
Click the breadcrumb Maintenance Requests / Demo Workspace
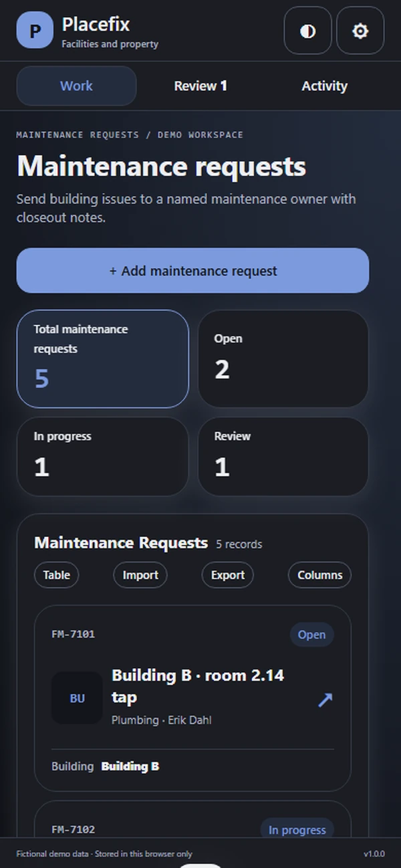pos(130,134)
